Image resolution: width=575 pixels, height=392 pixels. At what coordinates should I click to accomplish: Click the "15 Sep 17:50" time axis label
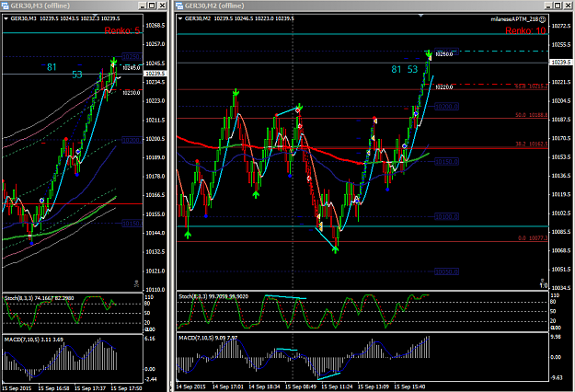127,388
